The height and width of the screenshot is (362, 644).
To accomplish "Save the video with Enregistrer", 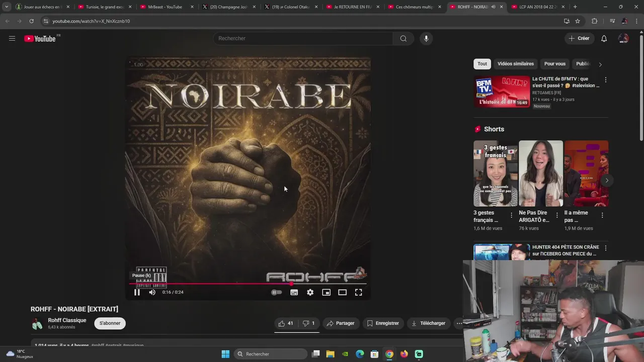I will (x=383, y=323).
